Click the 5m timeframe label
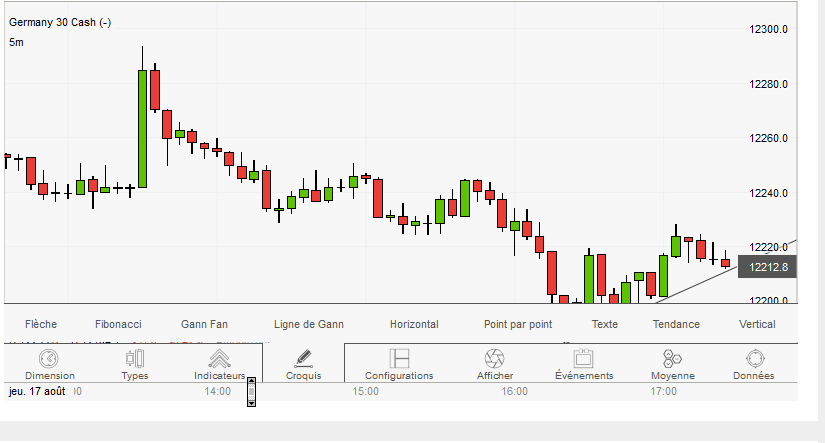Image resolution: width=825 pixels, height=443 pixels. coord(16,42)
